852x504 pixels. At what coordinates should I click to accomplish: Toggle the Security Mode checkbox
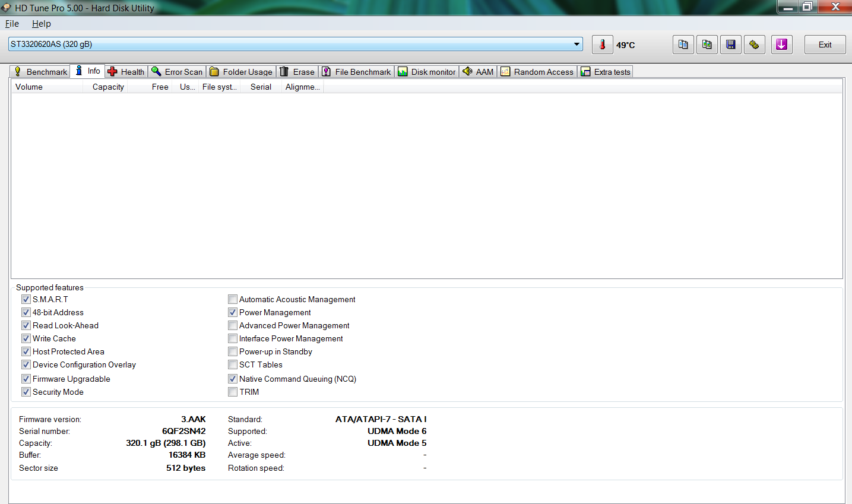(26, 392)
